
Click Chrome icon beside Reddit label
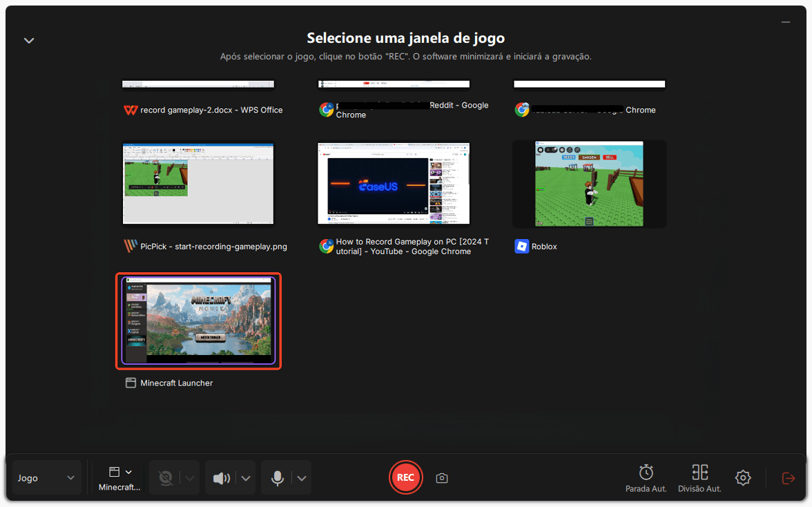(326, 110)
